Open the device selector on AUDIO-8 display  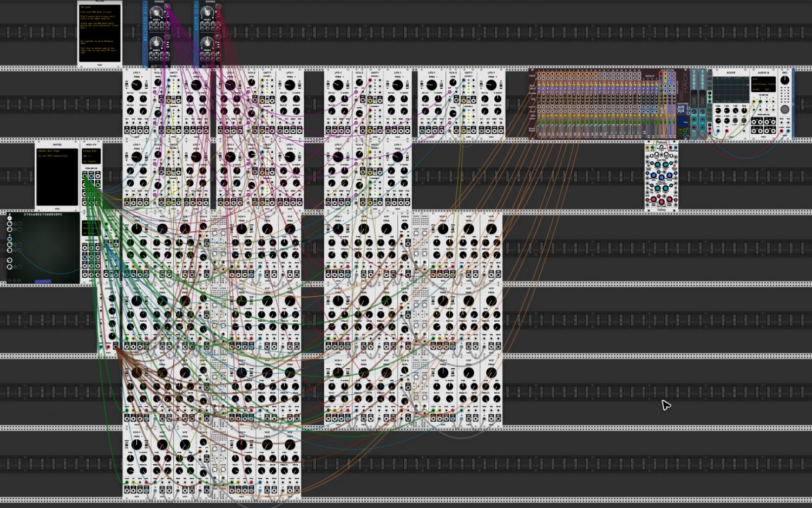[763, 84]
